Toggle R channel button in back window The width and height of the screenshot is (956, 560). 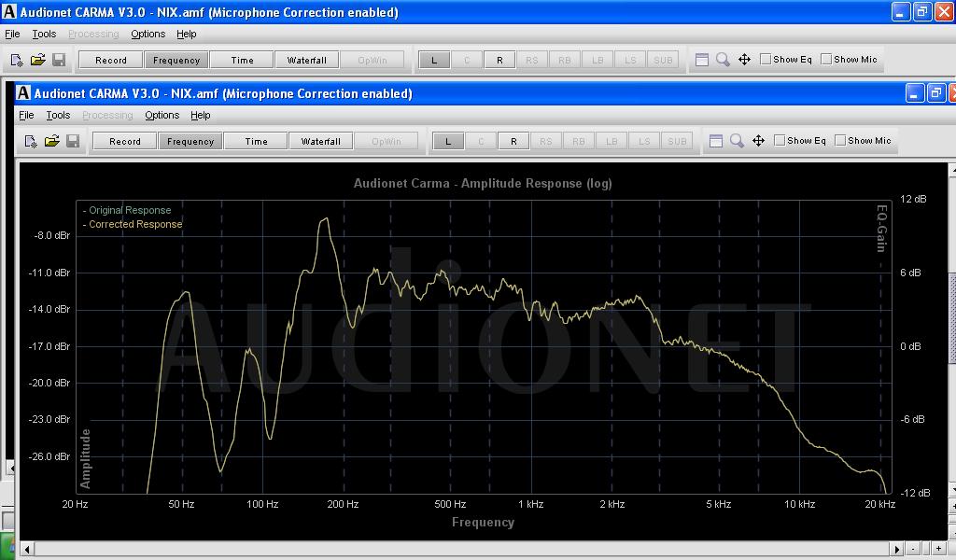tap(499, 60)
